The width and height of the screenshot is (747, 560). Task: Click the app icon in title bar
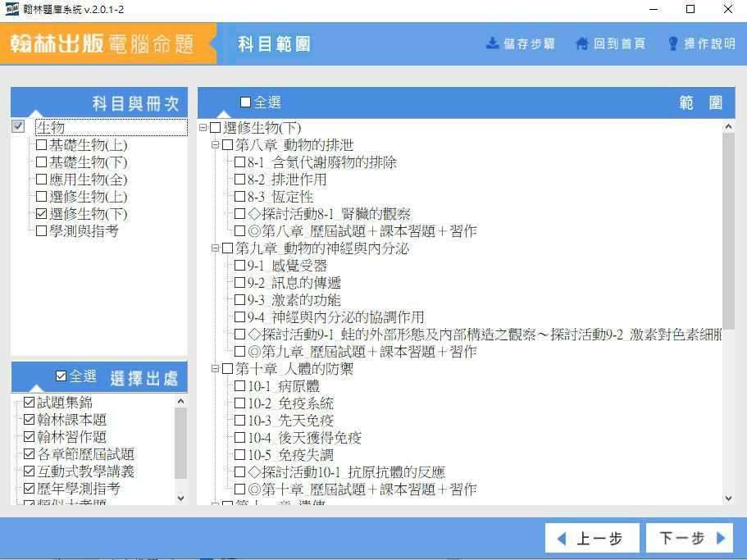pyautogui.click(x=11, y=8)
